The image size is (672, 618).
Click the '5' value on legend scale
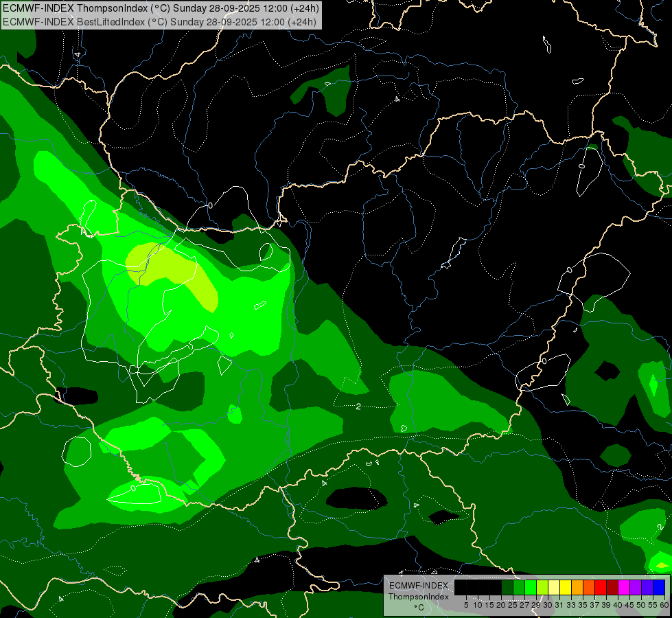[x=466, y=605]
